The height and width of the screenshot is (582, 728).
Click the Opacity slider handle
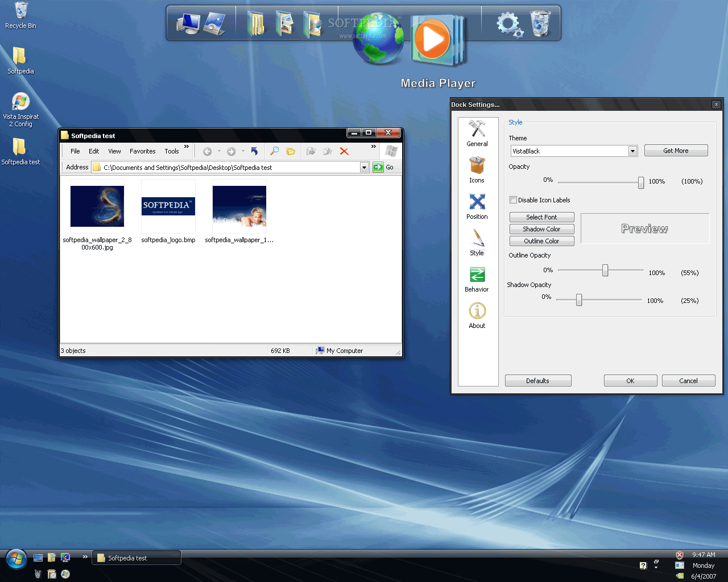(x=641, y=182)
